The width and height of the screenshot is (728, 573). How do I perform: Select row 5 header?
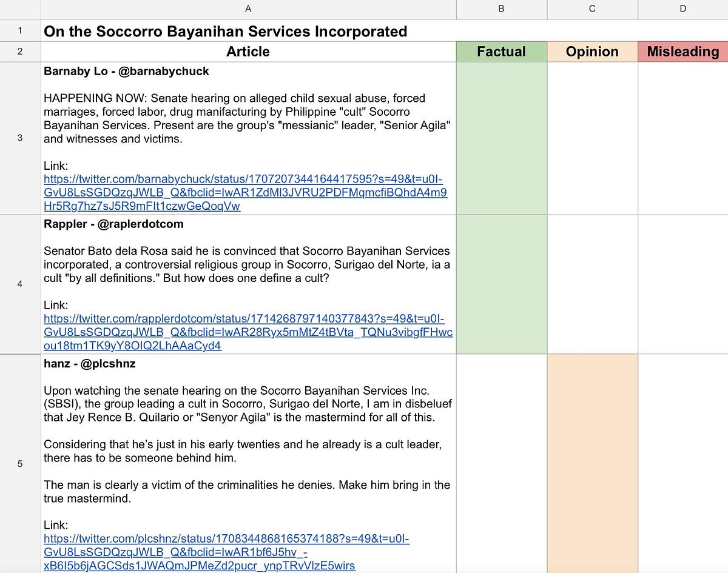tap(20, 464)
